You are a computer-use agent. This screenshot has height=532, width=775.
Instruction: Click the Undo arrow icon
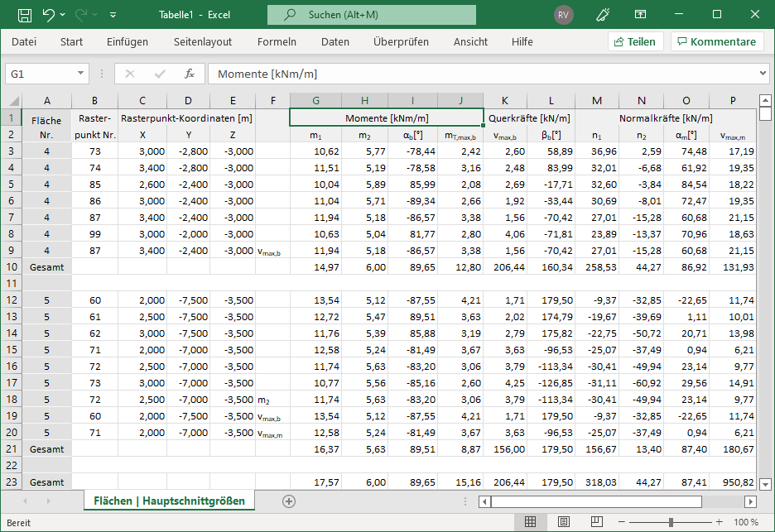pyautogui.click(x=48, y=15)
